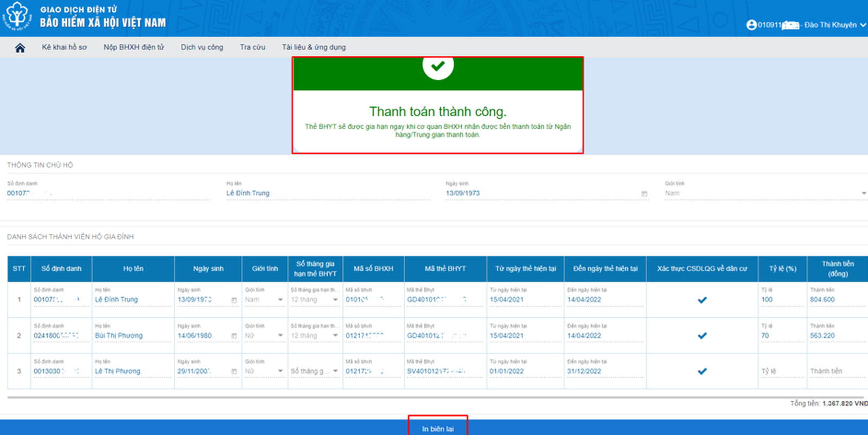Open calendar icon in row 3 birth date
This screenshot has height=435, width=868.
coord(234,372)
